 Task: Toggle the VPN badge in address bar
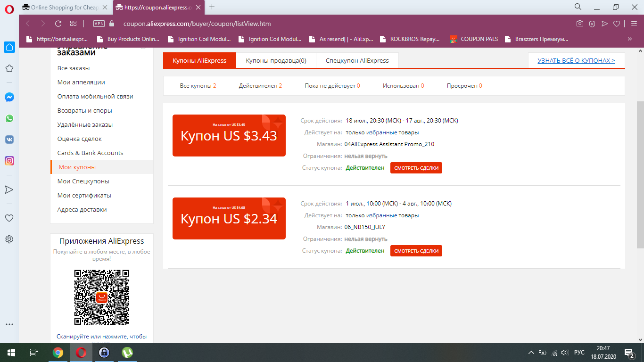point(99,24)
